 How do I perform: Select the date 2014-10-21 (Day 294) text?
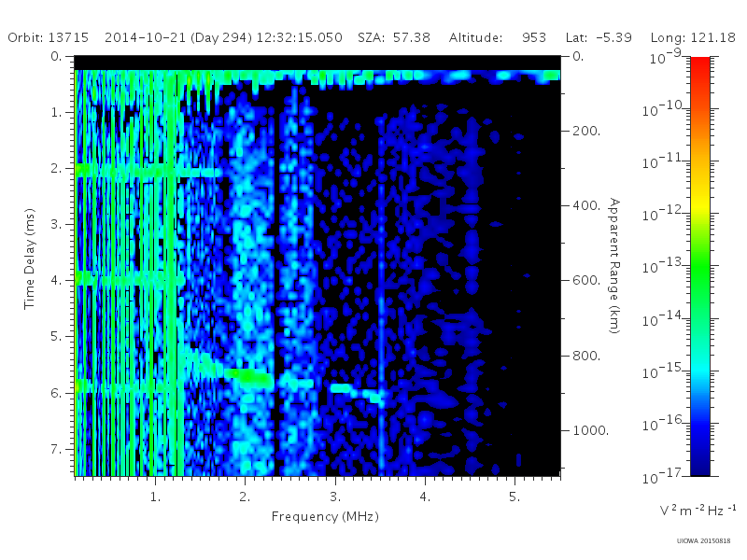pos(178,37)
